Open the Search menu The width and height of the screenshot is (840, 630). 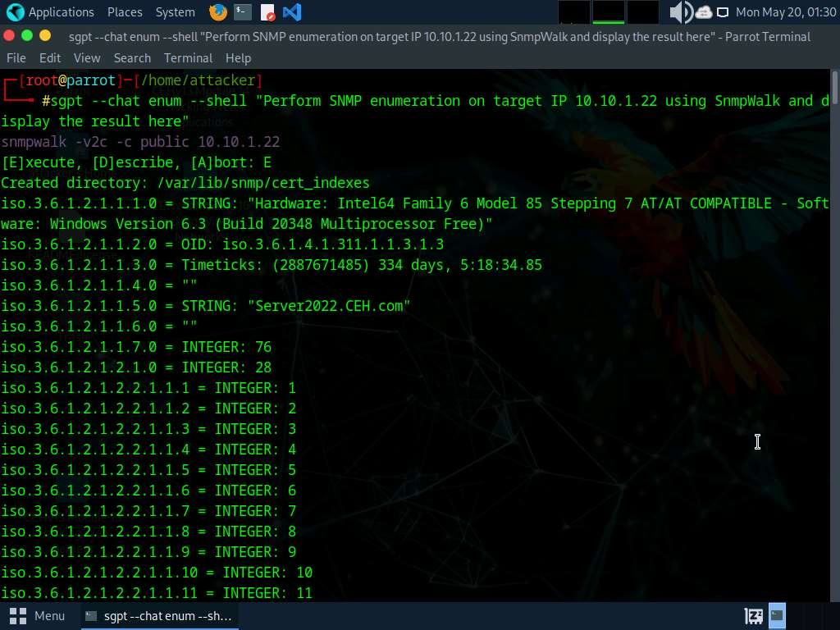click(132, 58)
